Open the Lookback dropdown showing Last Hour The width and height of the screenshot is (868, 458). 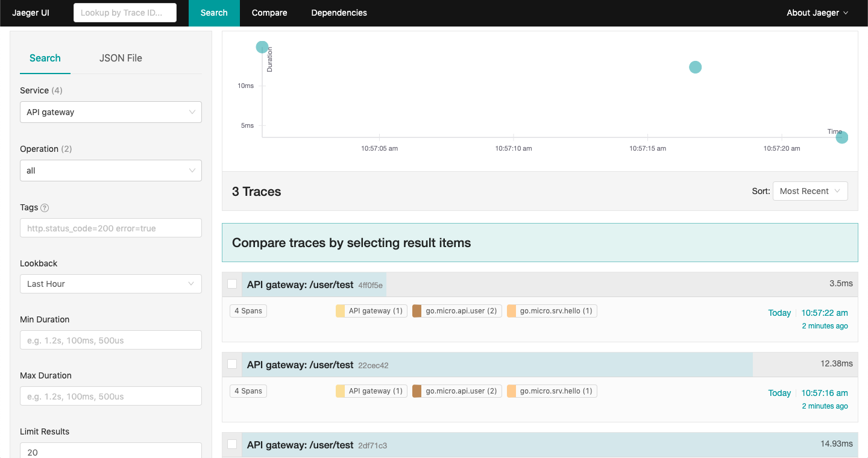[x=111, y=284]
